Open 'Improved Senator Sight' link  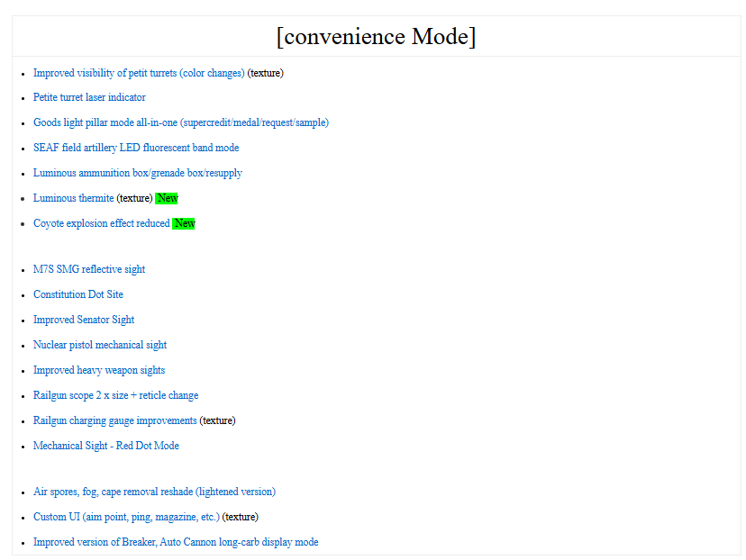pyautogui.click(x=83, y=320)
